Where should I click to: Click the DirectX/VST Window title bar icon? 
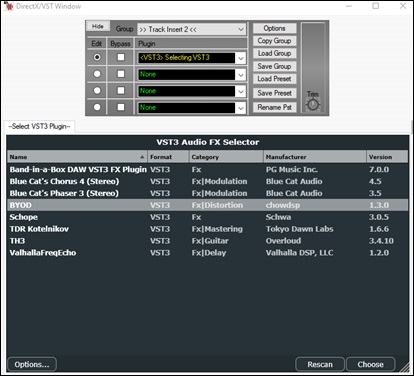click(9, 6)
